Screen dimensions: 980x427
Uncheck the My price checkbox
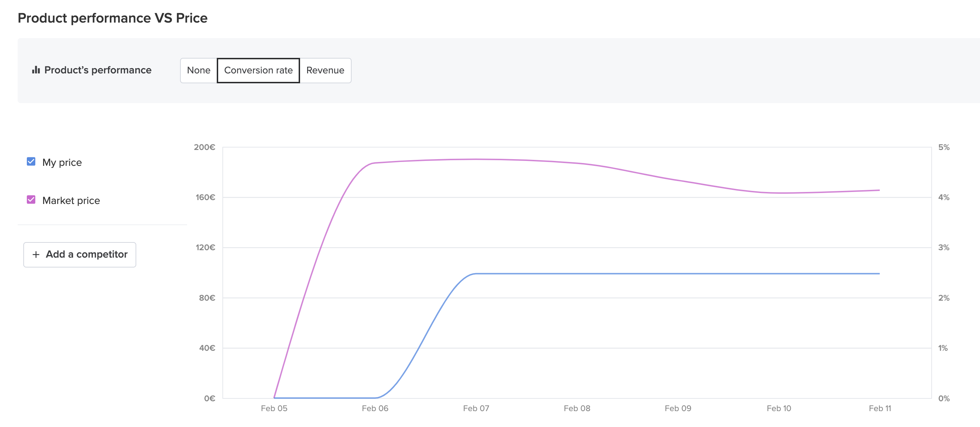(31, 162)
